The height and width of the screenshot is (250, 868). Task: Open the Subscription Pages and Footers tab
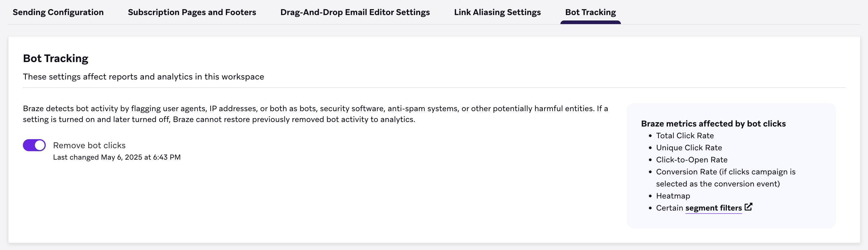(x=192, y=12)
